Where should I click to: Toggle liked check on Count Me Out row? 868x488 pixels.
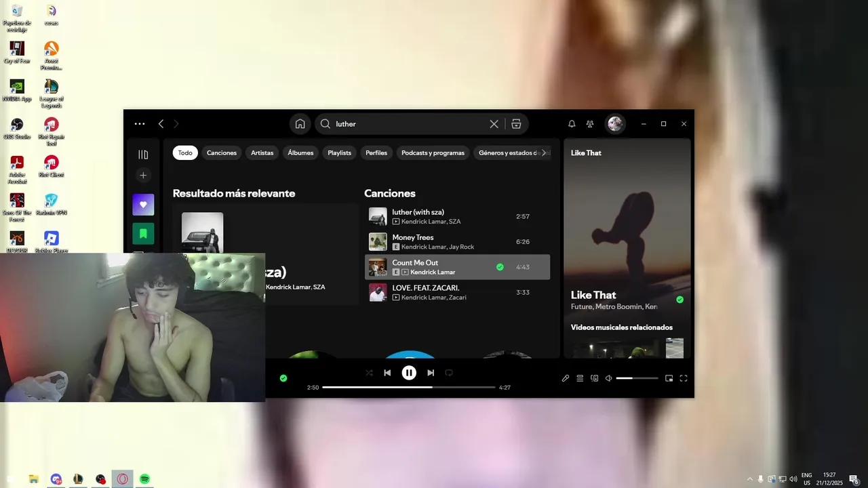click(500, 267)
